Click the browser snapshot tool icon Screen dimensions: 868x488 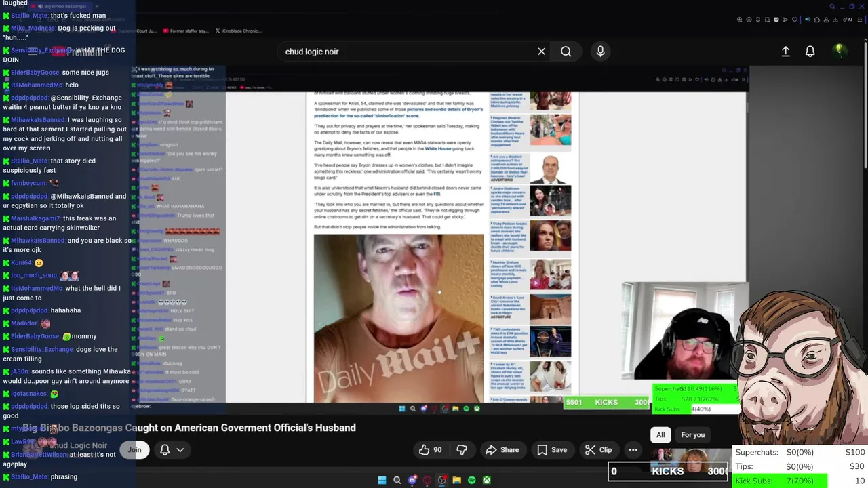(767, 20)
